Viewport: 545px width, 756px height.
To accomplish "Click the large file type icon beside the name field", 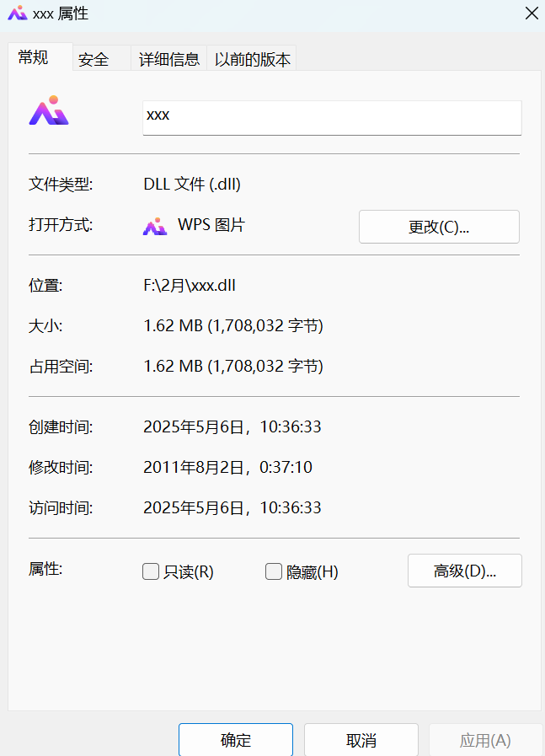I will pos(49,110).
